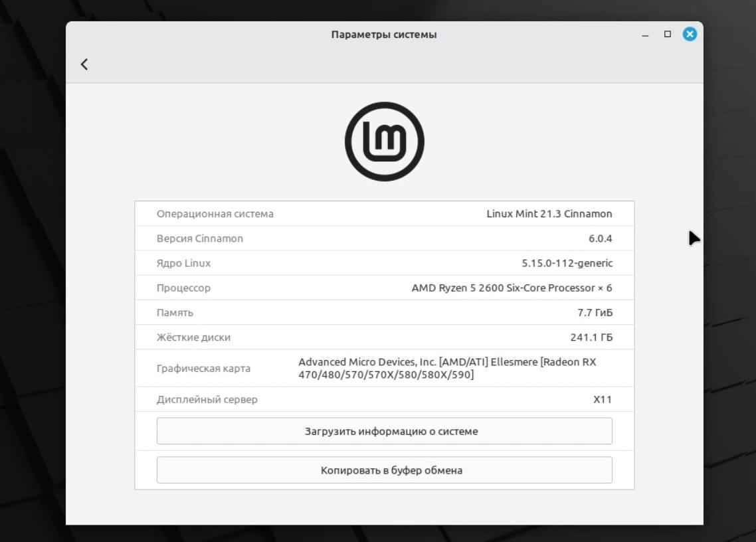
Task: Select the Жёсткие диски label
Action: click(193, 337)
